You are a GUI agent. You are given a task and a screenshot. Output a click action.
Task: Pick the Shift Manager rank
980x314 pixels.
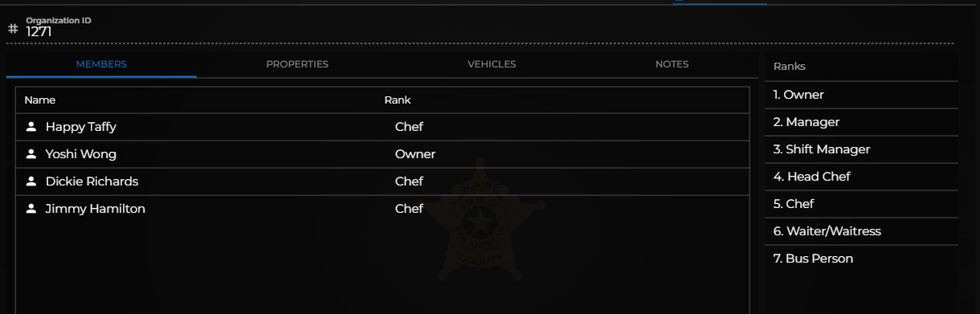861,149
